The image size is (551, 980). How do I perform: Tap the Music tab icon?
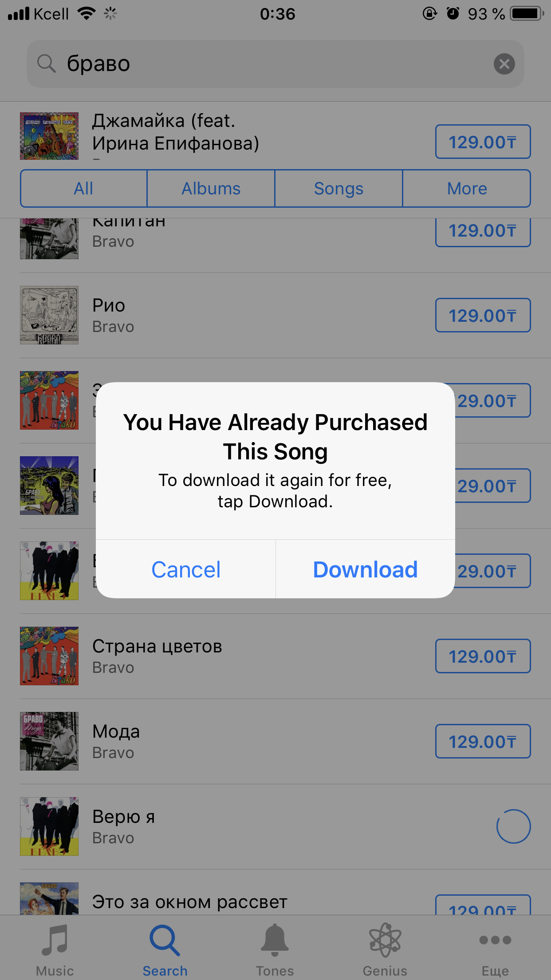point(55,941)
